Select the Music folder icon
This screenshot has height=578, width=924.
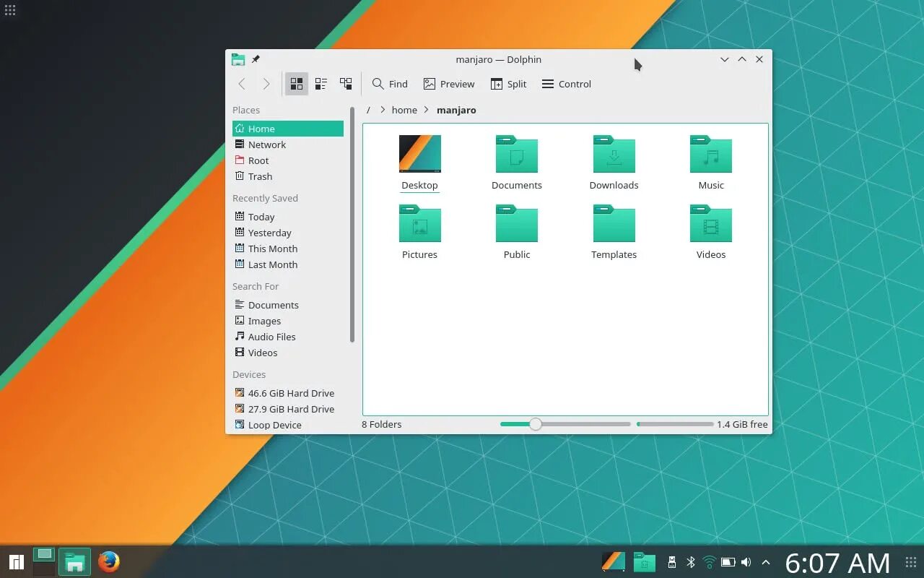(711, 154)
